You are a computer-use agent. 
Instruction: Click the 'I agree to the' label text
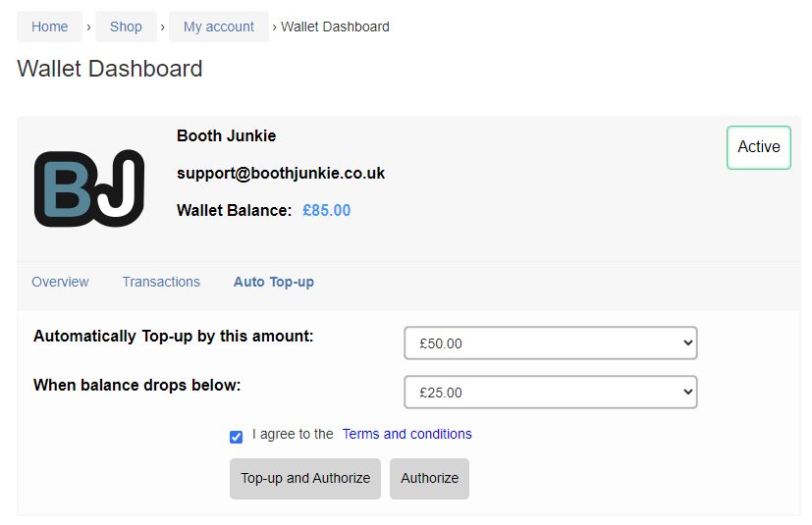293,434
